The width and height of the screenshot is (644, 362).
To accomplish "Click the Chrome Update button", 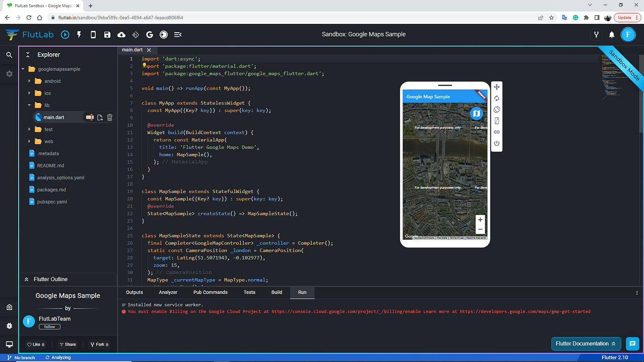I will click(x=627, y=17).
